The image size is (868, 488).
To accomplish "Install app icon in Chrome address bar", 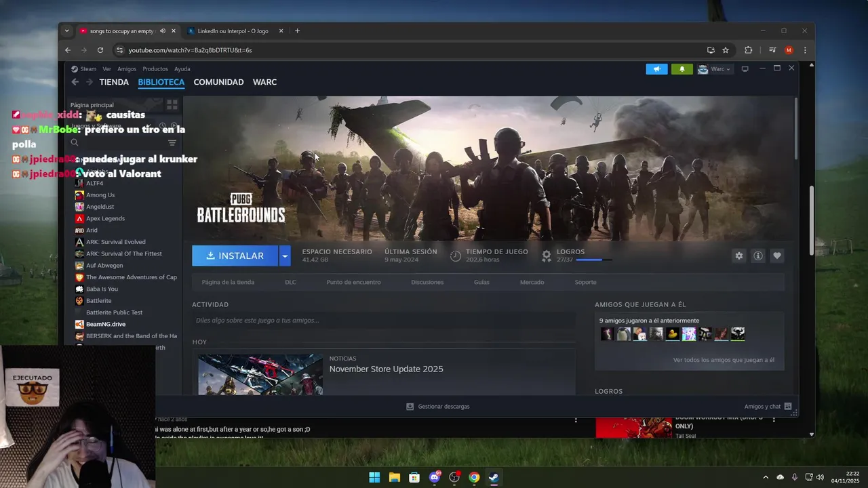I will pos(711,50).
